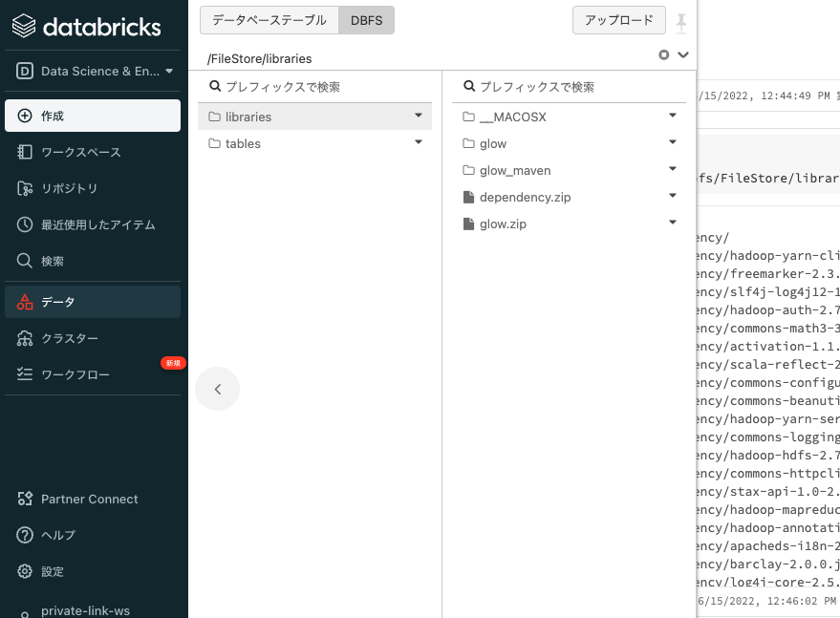
Task: Click the 新規 red badge
Action: pyautogui.click(x=173, y=363)
